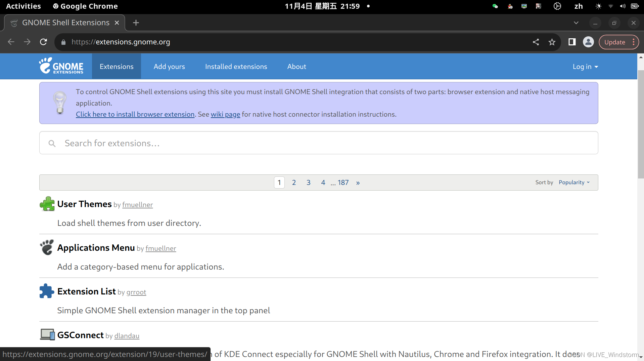Open the User Themes extension
644x361 pixels.
(84, 204)
